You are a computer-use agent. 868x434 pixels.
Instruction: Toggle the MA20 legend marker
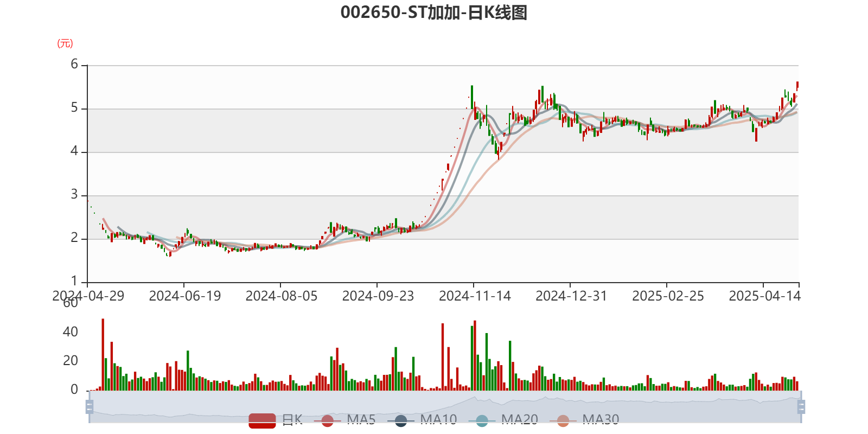point(482,420)
